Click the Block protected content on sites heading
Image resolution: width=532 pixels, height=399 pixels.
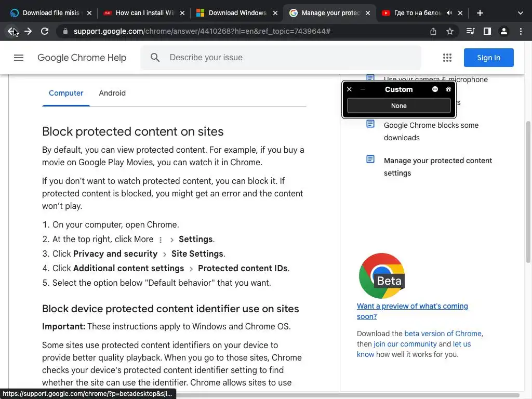tap(132, 131)
